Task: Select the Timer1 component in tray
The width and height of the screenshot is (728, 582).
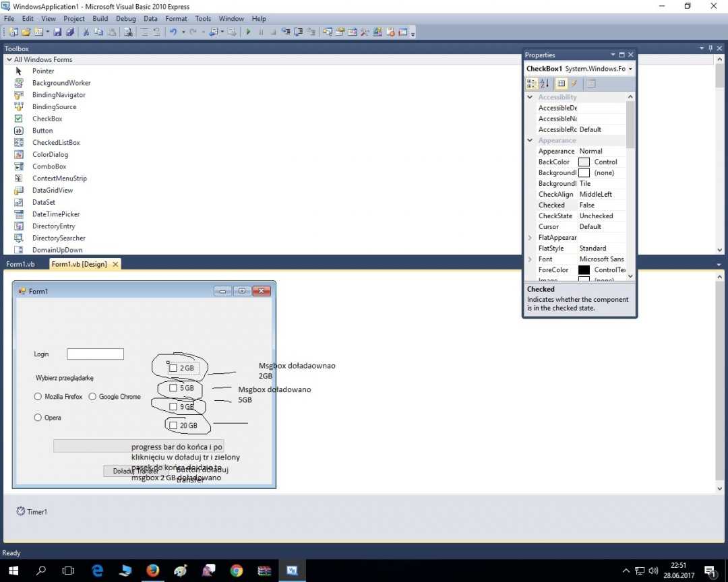Action: (x=32, y=512)
